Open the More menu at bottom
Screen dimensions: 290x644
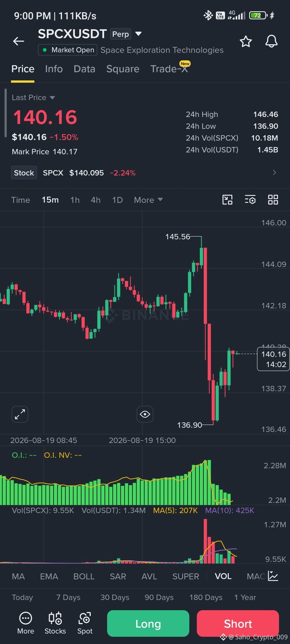[26, 623]
